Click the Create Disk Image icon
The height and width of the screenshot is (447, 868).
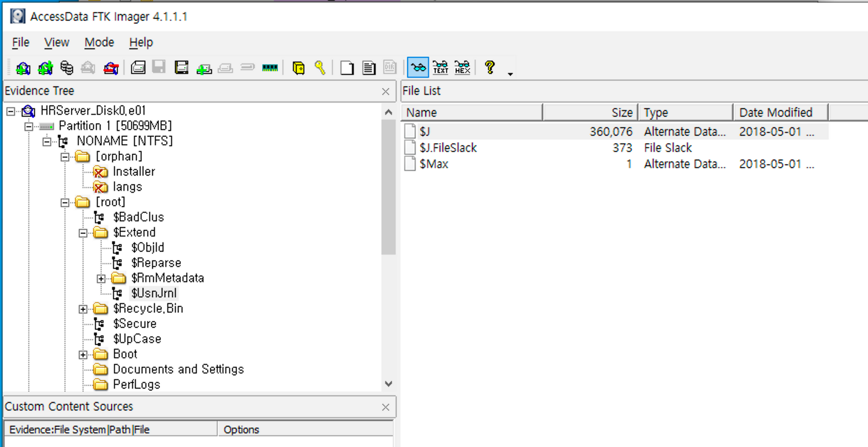138,68
